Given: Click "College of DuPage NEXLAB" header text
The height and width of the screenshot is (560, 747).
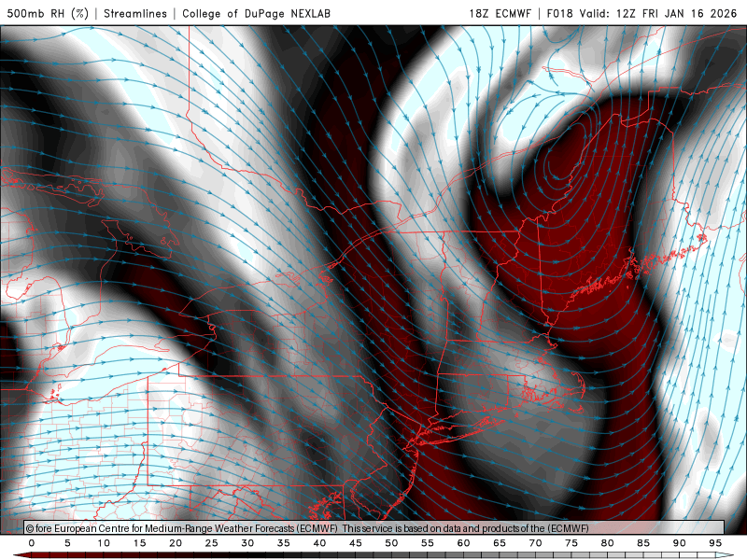Looking at the screenshot, I should point(256,13).
